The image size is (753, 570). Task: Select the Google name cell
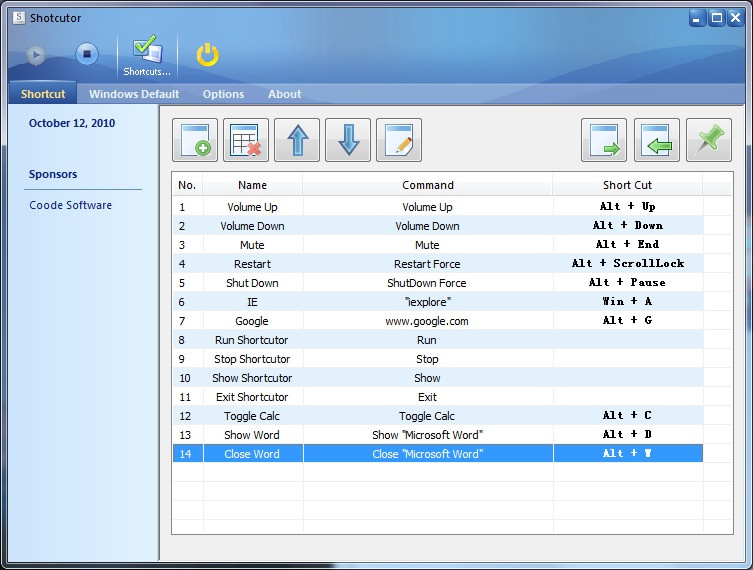[253, 321]
